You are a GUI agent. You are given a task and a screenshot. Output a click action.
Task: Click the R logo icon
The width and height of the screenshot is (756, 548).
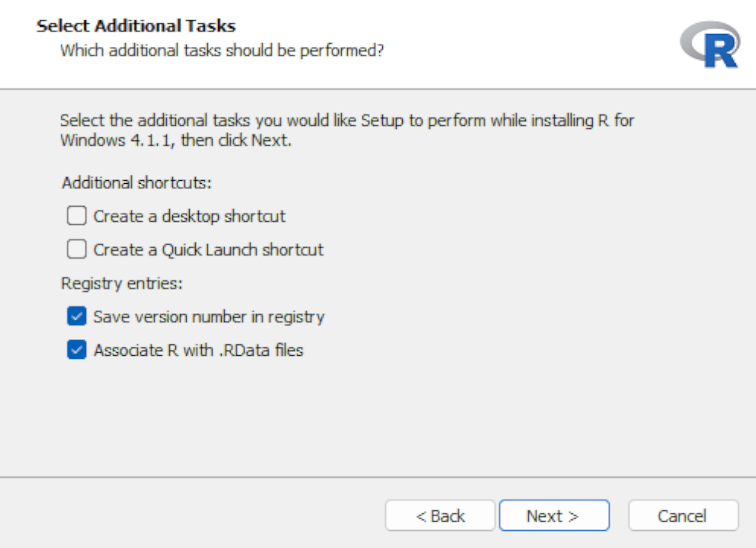[x=711, y=45]
